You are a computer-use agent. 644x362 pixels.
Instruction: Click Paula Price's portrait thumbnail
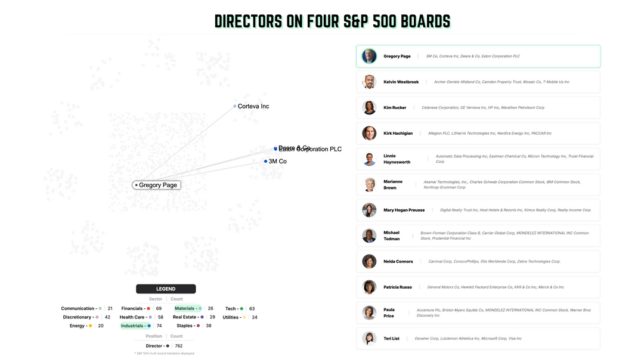(369, 313)
